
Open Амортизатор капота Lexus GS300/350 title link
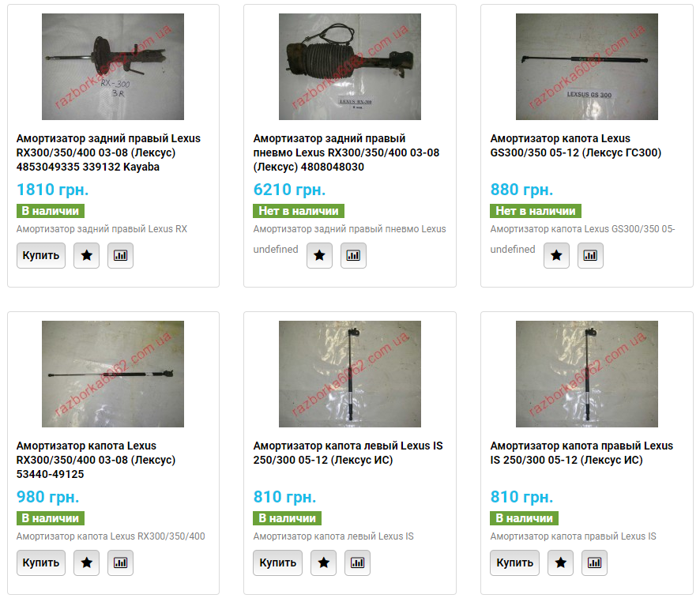coord(576,145)
